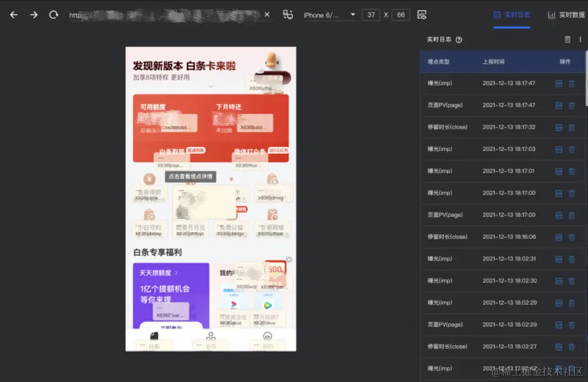588x382 pixels.
Task: Tap the 分期商城 icon in preview
Action: click(272, 215)
